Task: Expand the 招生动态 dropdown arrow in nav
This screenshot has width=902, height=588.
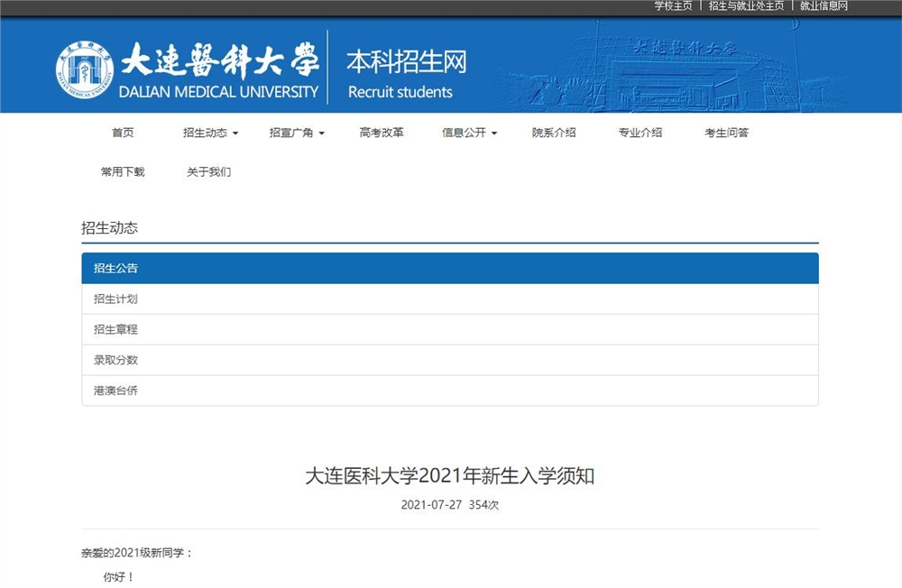Action: click(x=235, y=133)
